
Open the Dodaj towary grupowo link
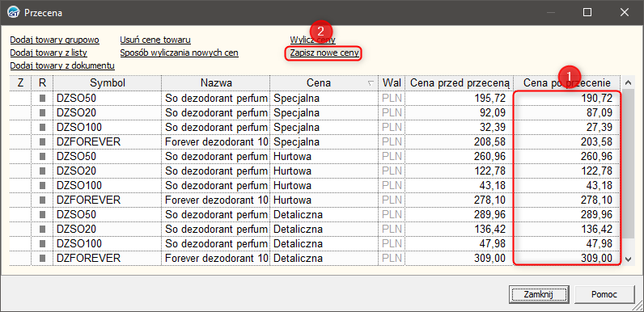[55, 40]
